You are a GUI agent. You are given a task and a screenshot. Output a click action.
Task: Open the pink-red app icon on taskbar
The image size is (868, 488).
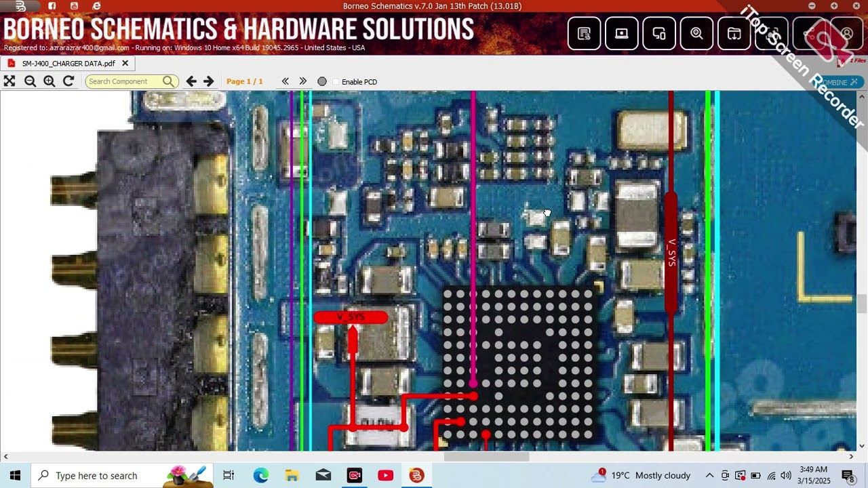355,475
